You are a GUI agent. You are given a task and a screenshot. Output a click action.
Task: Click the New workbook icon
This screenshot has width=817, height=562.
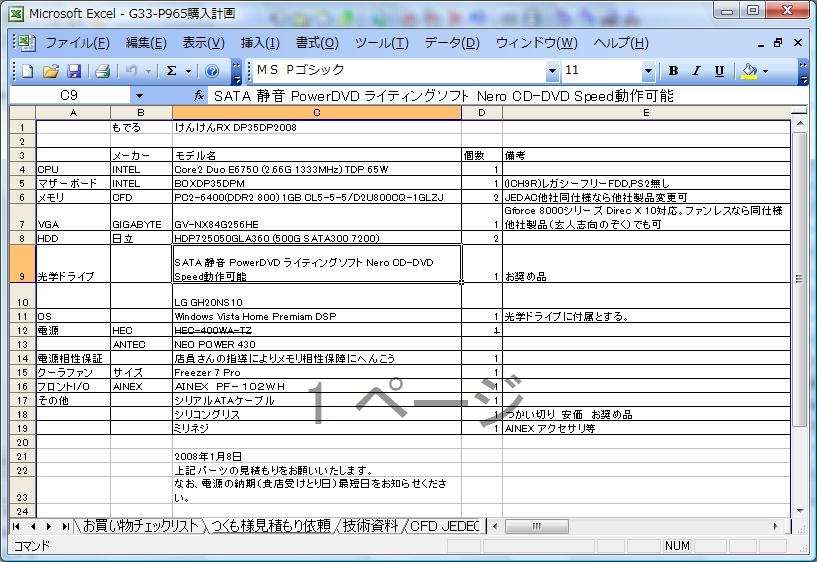pos(27,71)
